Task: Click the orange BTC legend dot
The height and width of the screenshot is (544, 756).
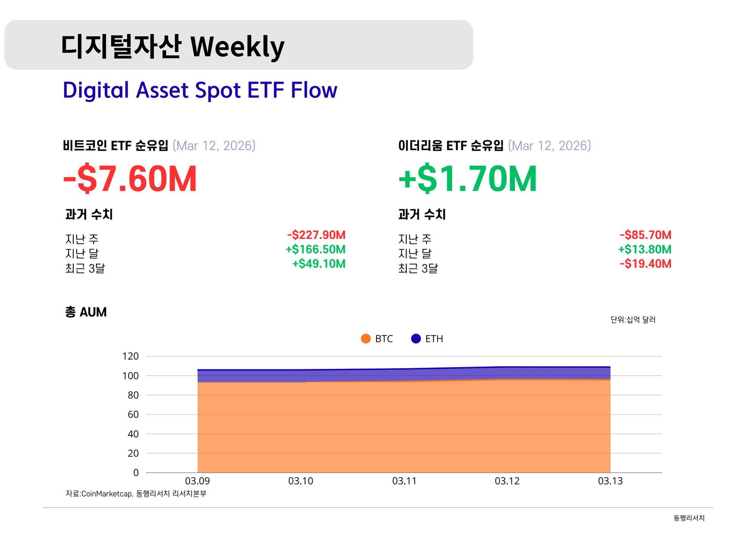Action: click(x=366, y=339)
